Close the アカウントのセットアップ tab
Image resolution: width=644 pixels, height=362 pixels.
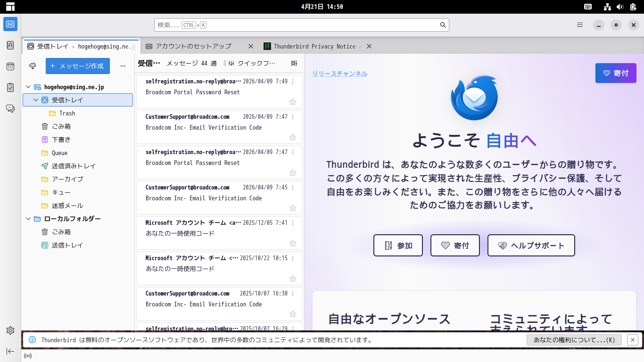[x=251, y=46]
